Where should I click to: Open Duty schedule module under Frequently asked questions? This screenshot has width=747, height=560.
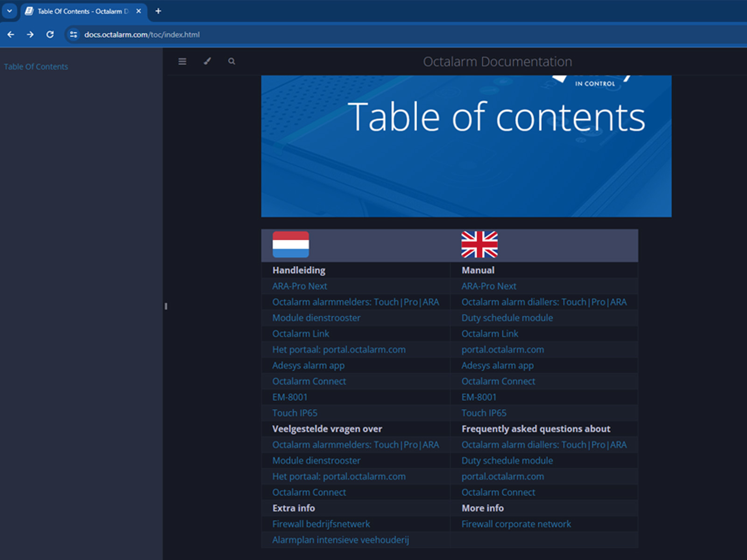pos(507,461)
